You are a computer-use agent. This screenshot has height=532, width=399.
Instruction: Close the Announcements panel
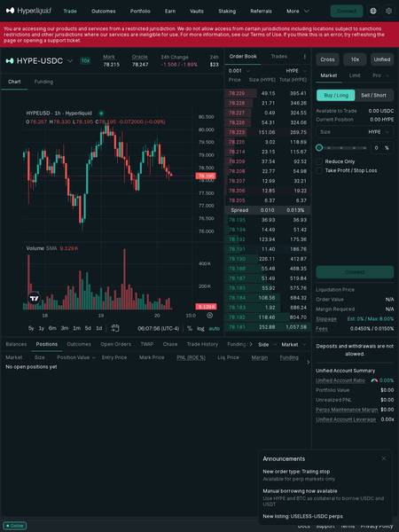(384, 458)
